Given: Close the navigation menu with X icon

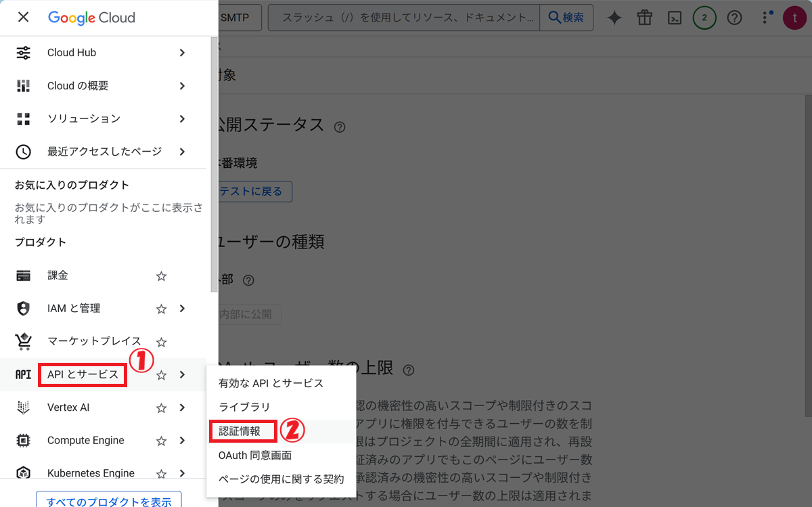Looking at the screenshot, I should click(23, 17).
